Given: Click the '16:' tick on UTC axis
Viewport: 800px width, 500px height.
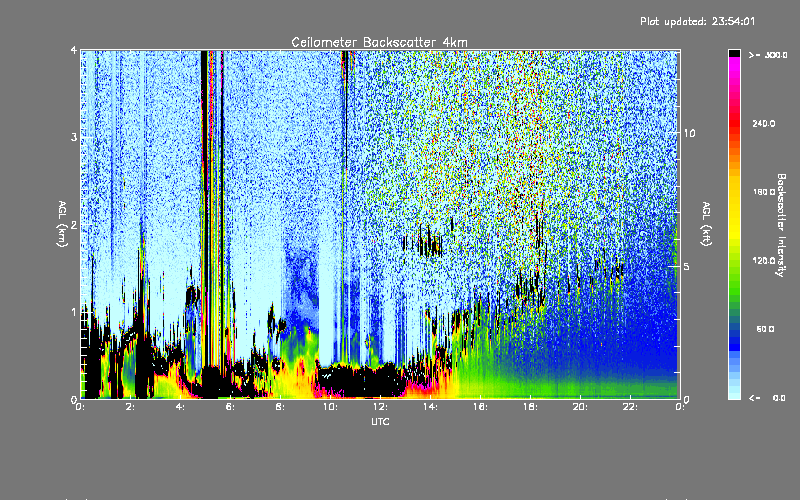Looking at the screenshot, I should coord(480,407).
